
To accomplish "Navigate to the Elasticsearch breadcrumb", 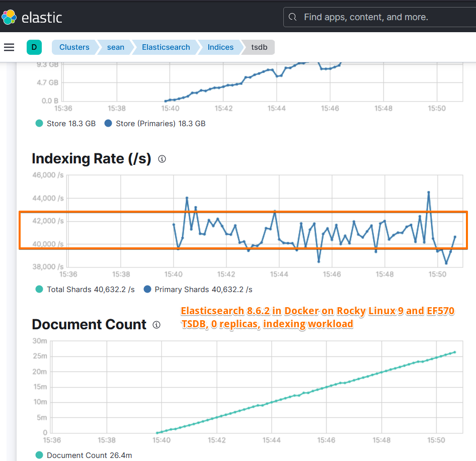I will click(166, 47).
